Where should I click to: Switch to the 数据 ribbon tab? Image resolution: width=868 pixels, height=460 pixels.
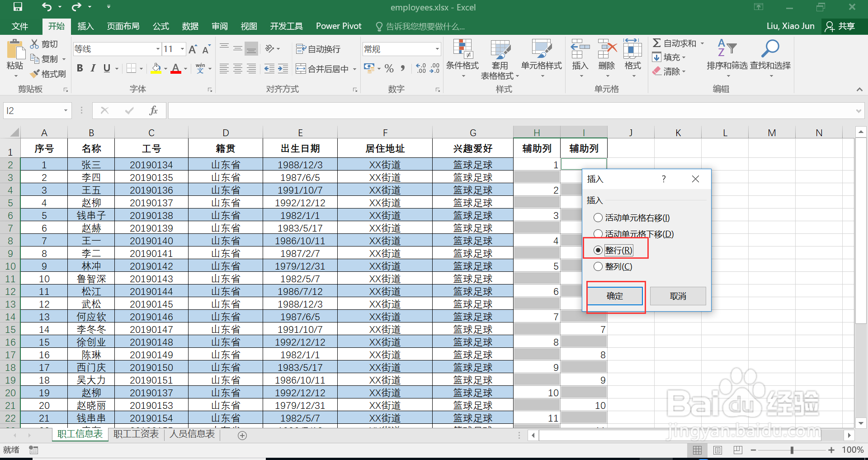[190, 26]
